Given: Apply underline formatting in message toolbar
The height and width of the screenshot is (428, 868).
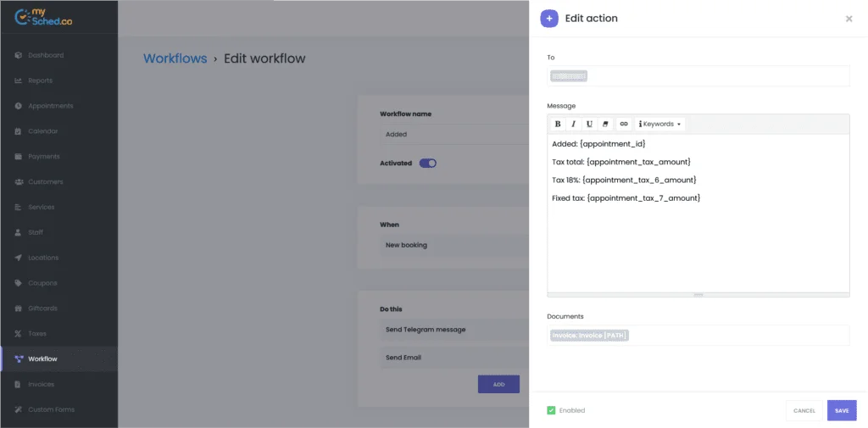Looking at the screenshot, I should [590, 124].
